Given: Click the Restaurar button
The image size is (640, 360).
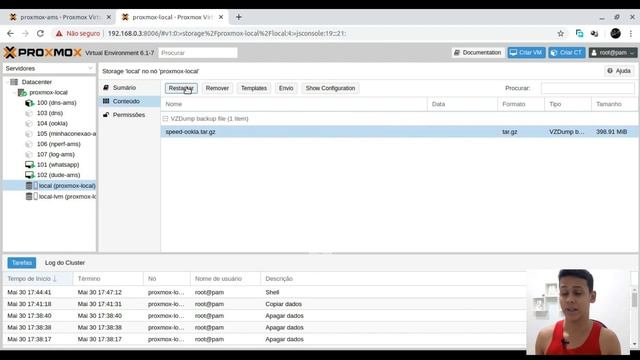Looking at the screenshot, I should point(181,88).
